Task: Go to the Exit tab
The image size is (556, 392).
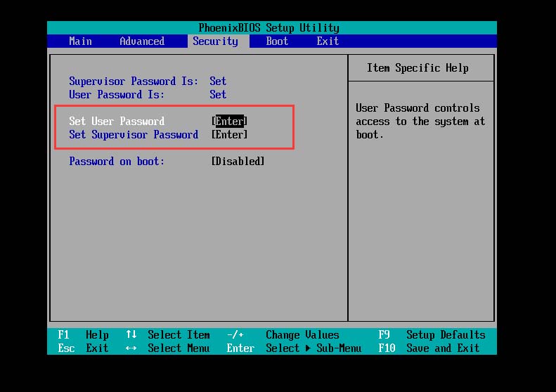Action: pyautogui.click(x=328, y=41)
